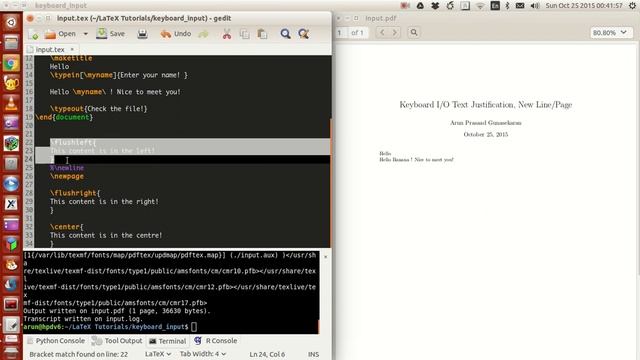Go to previous page in PDF viewer

(382, 32)
